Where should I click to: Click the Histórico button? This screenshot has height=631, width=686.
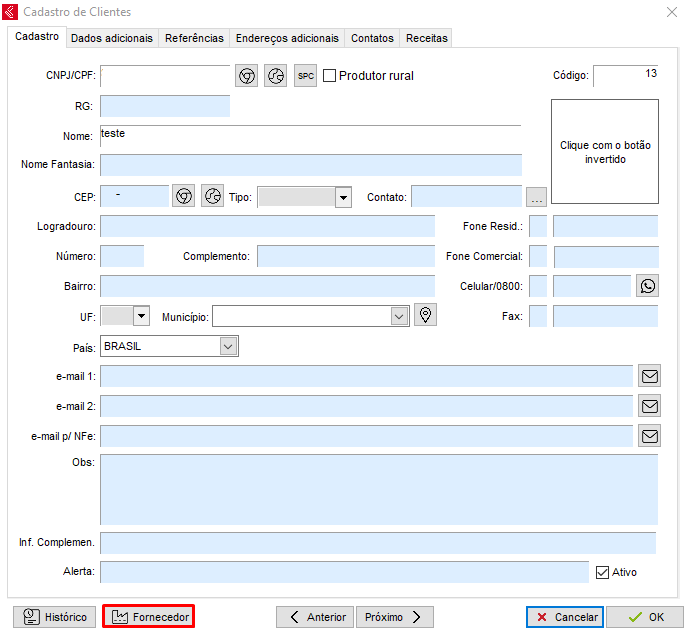click(x=54, y=617)
